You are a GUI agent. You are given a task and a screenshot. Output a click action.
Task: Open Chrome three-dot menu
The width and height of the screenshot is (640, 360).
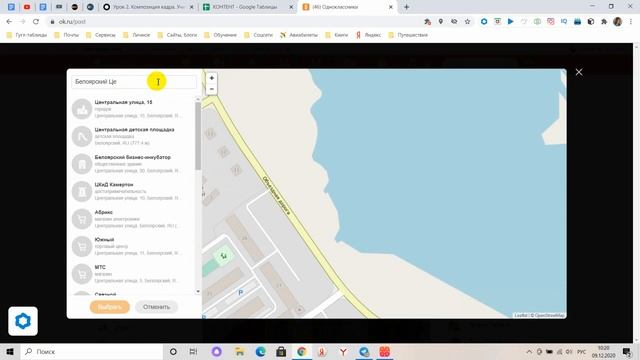pos(631,22)
